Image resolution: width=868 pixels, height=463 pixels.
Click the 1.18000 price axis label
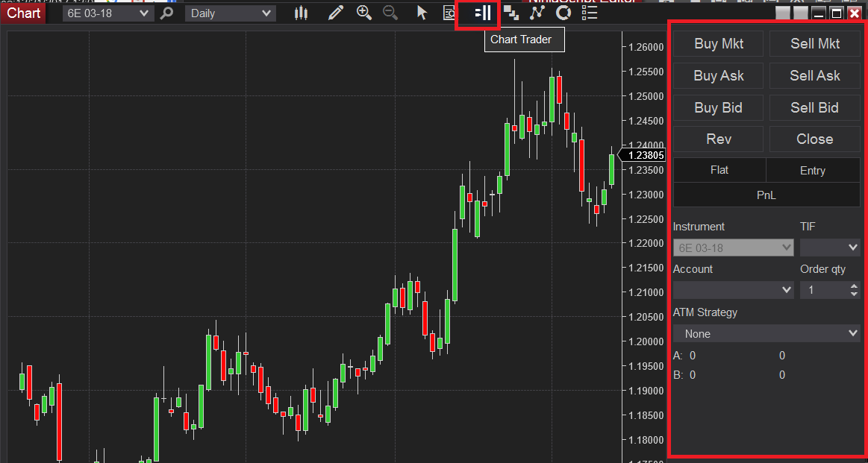(647, 441)
